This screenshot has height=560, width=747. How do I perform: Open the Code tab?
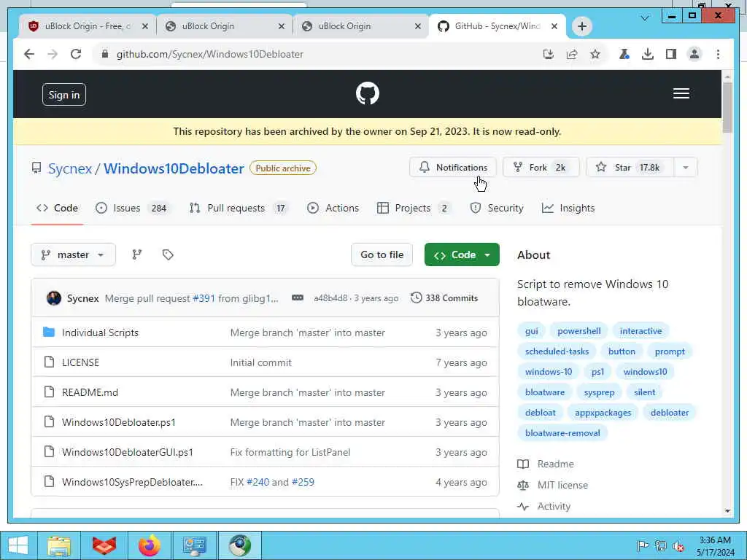click(x=57, y=208)
